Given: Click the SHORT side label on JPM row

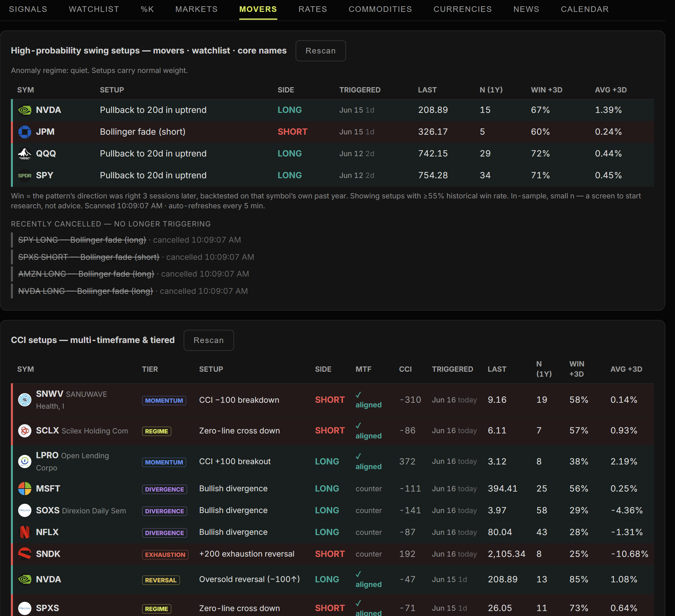Looking at the screenshot, I should click(x=292, y=132).
